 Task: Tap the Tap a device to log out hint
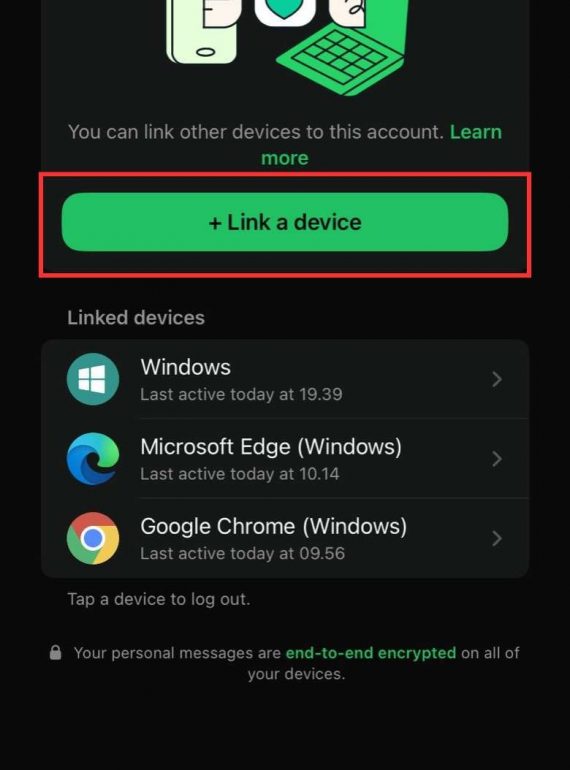[x=159, y=599]
